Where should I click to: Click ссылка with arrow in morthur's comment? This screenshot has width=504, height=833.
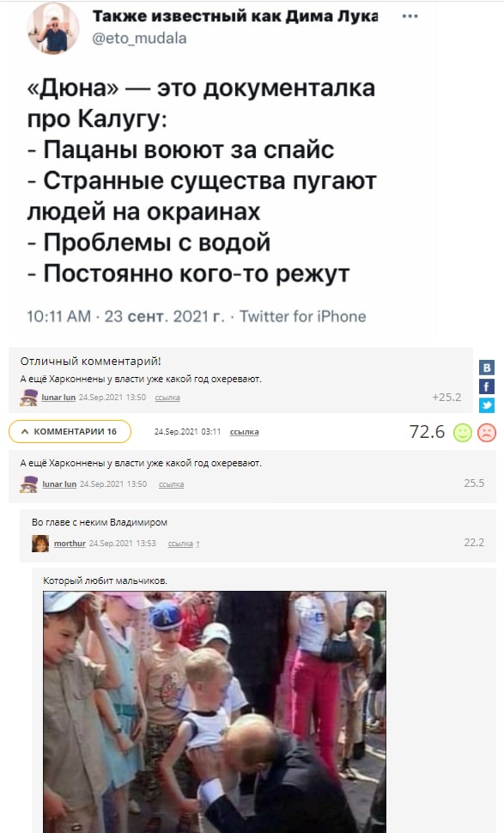pyautogui.click(x=184, y=544)
